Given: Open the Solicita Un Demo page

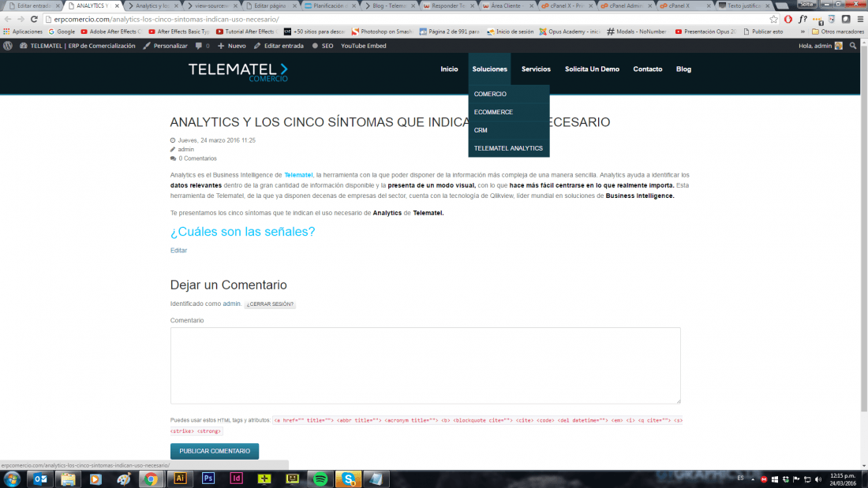Looking at the screenshot, I should point(592,69).
